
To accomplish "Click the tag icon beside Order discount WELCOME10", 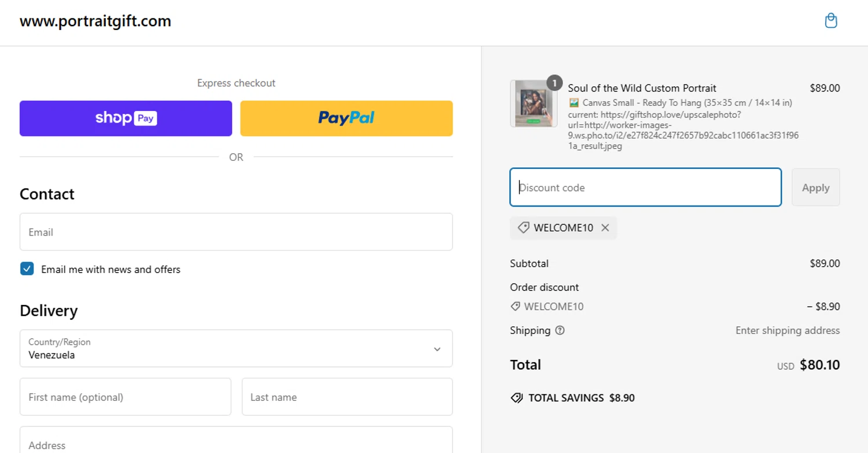I will (x=515, y=307).
